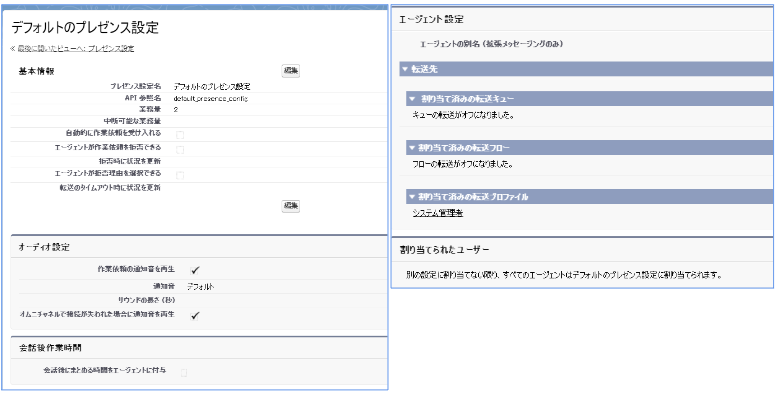Click the 会話後作業時間 section header

50,348
